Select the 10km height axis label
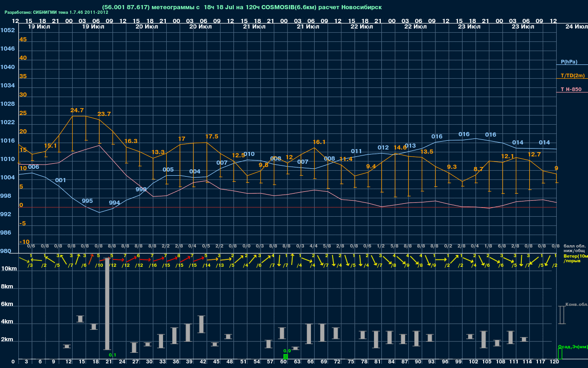588x368 pixels. coord(8,268)
